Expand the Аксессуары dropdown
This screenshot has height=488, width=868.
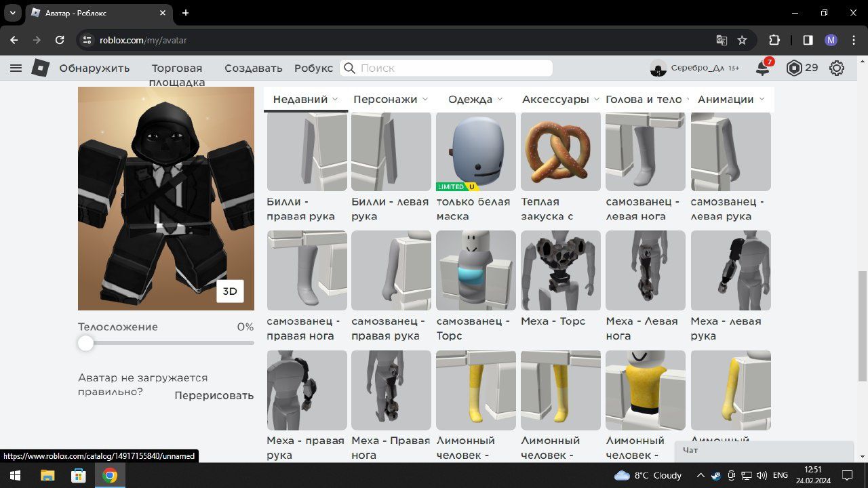(x=560, y=99)
